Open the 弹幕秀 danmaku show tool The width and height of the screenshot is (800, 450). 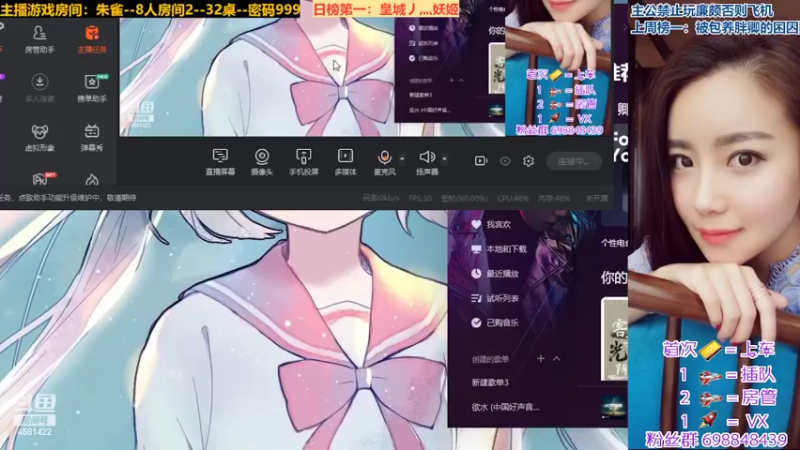pos(92,137)
